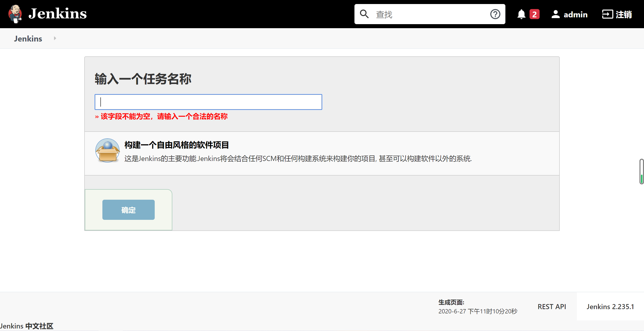Click the page scrollbar thumb on the right
This screenshot has height=331, width=644.
tap(642, 172)
